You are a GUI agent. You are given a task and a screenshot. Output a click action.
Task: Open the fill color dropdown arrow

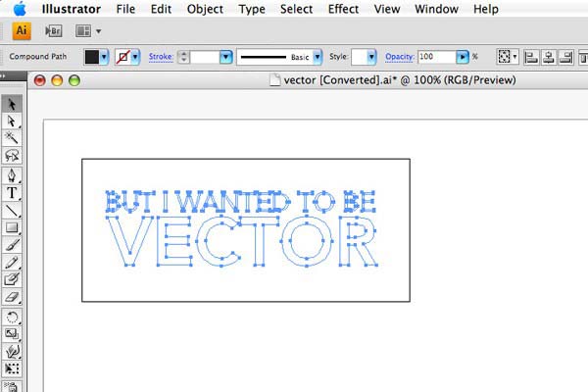[x=104, y=57]
